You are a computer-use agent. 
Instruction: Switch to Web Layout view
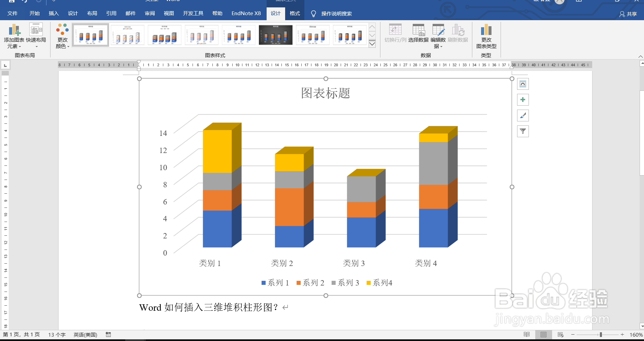point(560,335)
